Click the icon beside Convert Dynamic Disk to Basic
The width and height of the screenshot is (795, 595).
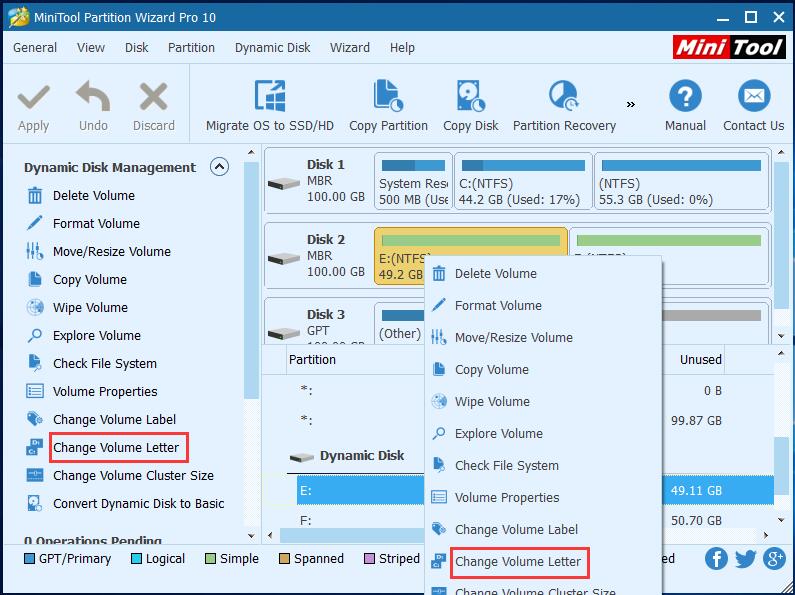point(34,503)
